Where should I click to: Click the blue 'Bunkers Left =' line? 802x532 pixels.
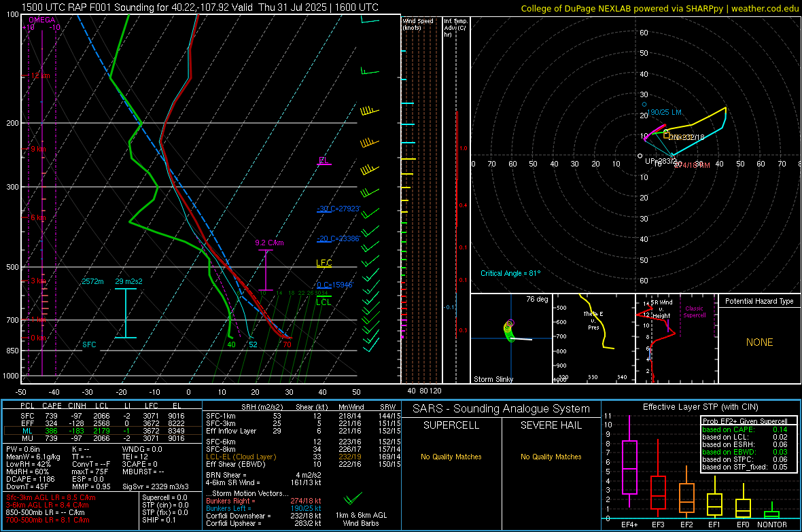tap(264, 508)
